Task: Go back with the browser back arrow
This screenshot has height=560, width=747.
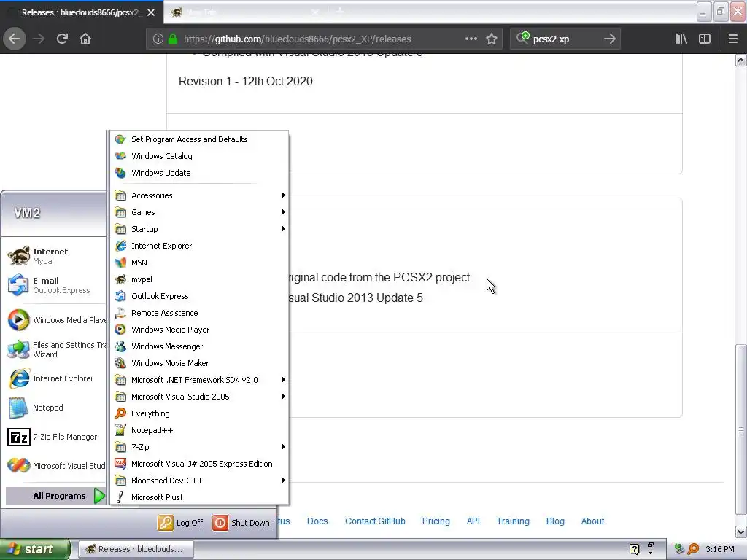Action: click(15, 39)
